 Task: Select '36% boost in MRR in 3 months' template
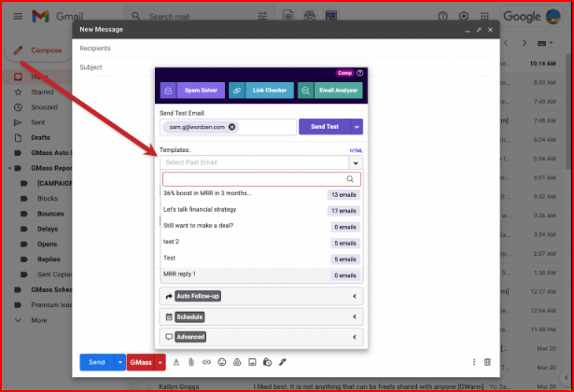pyautogui.click(x=261, y=194)
